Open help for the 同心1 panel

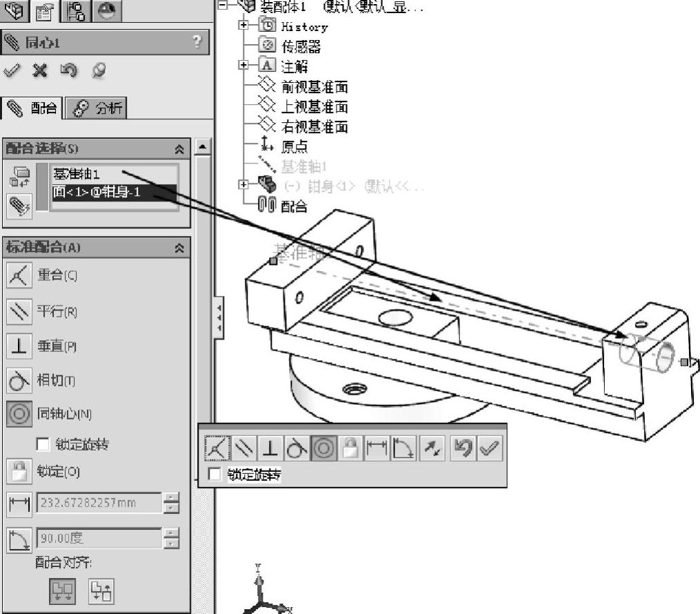(x=197, y=42)
